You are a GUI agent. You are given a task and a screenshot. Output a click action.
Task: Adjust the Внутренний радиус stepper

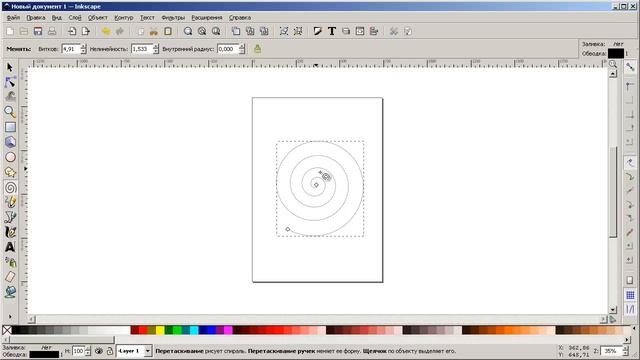point(242,49)
